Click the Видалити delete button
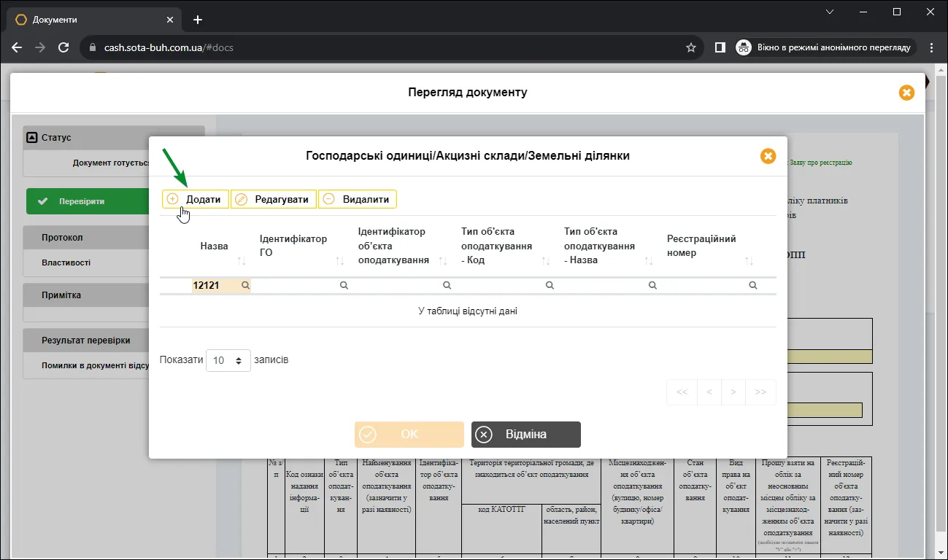 point(358,199)
